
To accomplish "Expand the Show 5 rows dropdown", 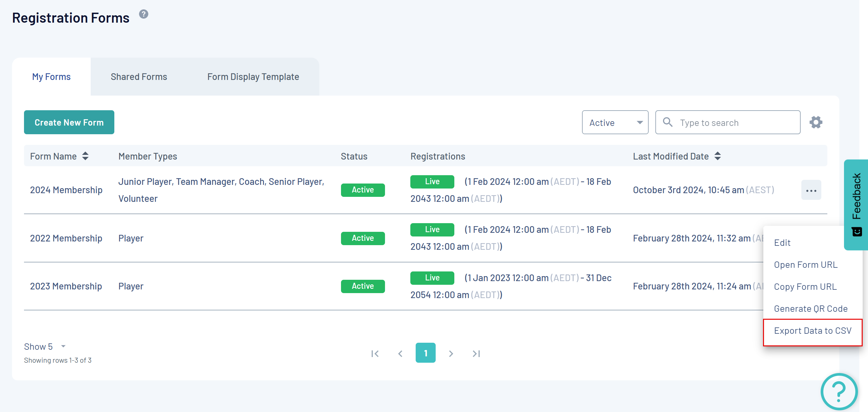I will click(45, 346).
